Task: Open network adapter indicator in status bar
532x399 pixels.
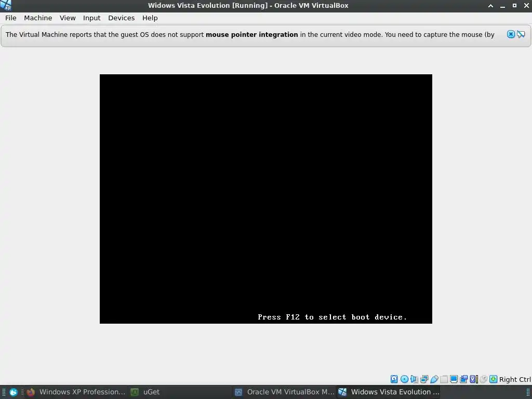Action: (x=424, y=379)
